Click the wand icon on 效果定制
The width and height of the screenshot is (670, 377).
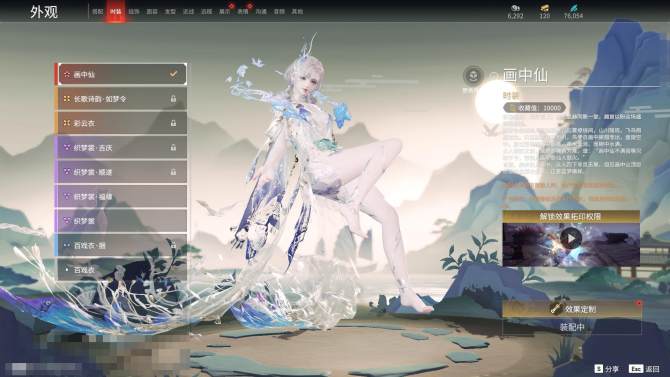556,309
